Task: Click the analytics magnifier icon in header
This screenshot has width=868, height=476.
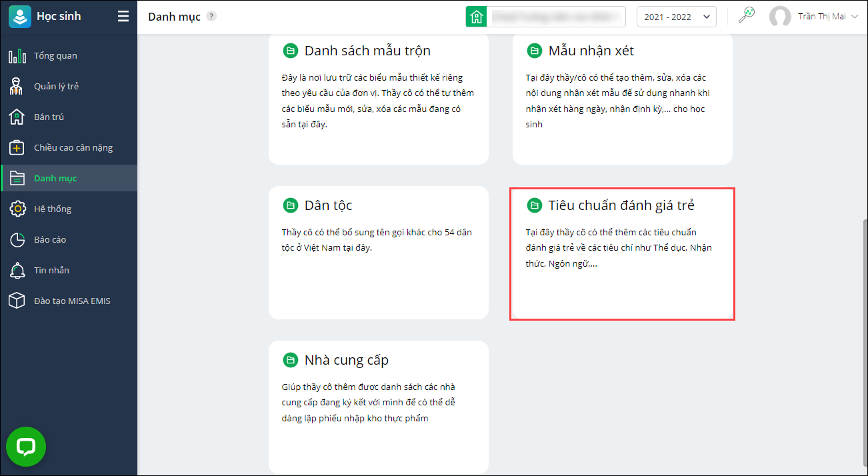Action: 747,16
